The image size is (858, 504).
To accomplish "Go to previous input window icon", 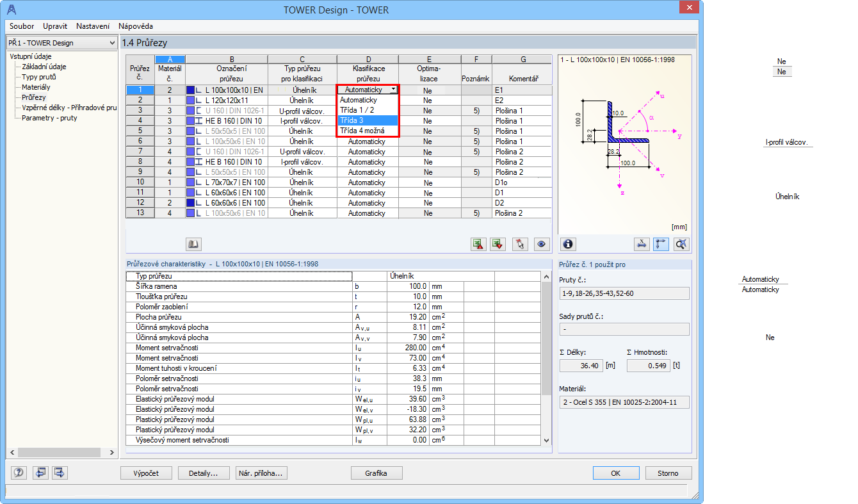I will (x=41, y=473).
